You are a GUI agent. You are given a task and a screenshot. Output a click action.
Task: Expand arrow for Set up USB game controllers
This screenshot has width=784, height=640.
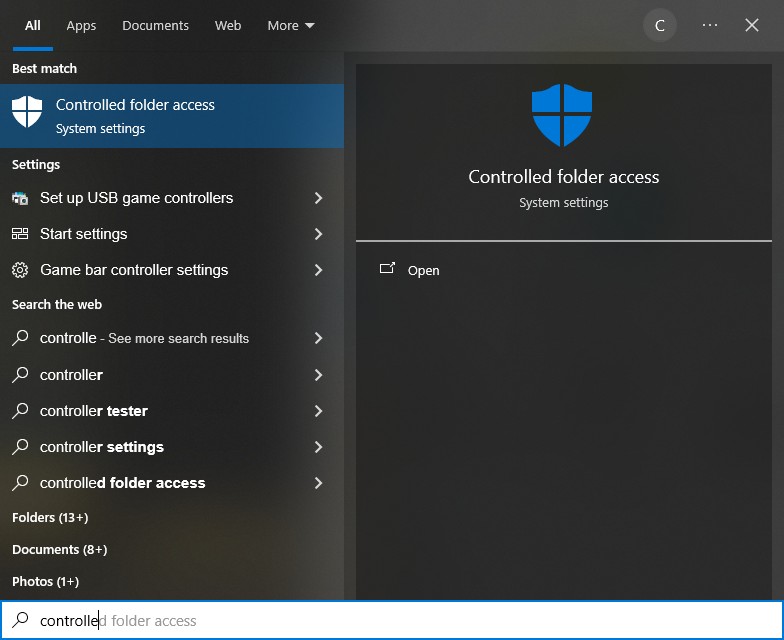(318, 198)
